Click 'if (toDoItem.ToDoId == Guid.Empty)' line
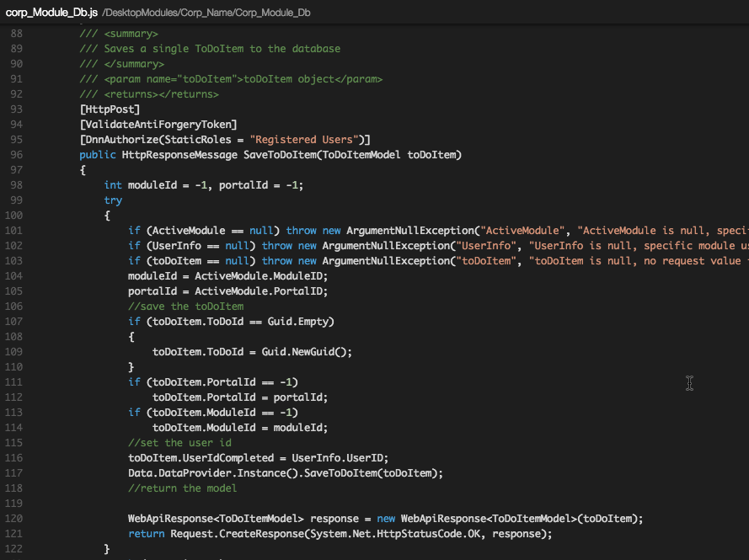 coord(231,322)
